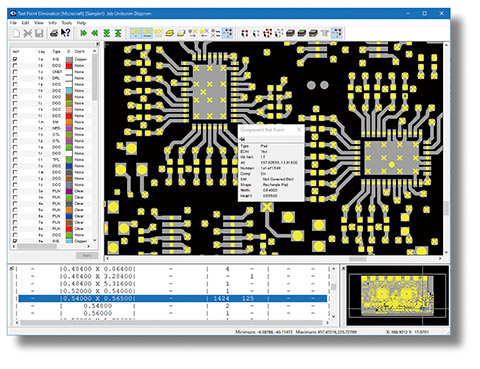Click the red color swatch for layer 1b
The width and height of the screenshot is (480, 369).
[69, 65]
